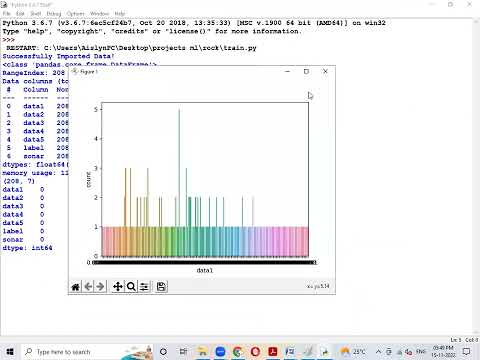Click the tallest bar reaching count 5

[x=179, y=168]
